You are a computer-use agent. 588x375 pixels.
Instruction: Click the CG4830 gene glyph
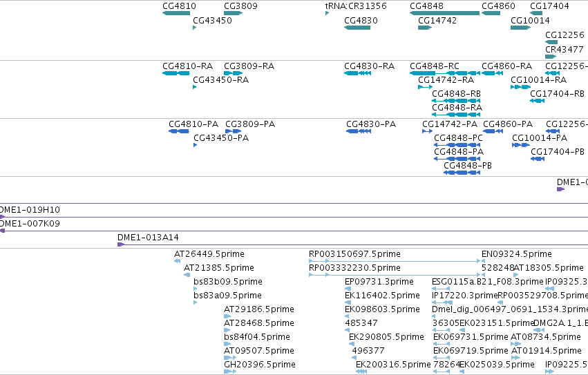pyautogui.click(x=357, y=28)
